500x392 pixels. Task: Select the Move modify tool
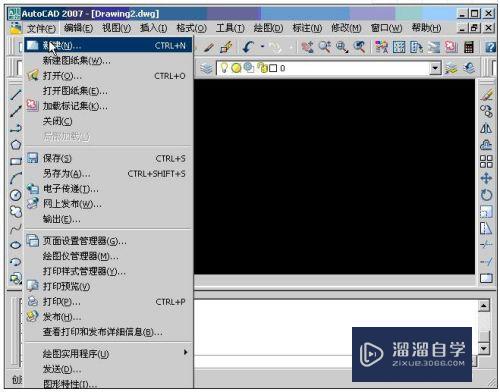pyautogui.click(x=486, y=178)
